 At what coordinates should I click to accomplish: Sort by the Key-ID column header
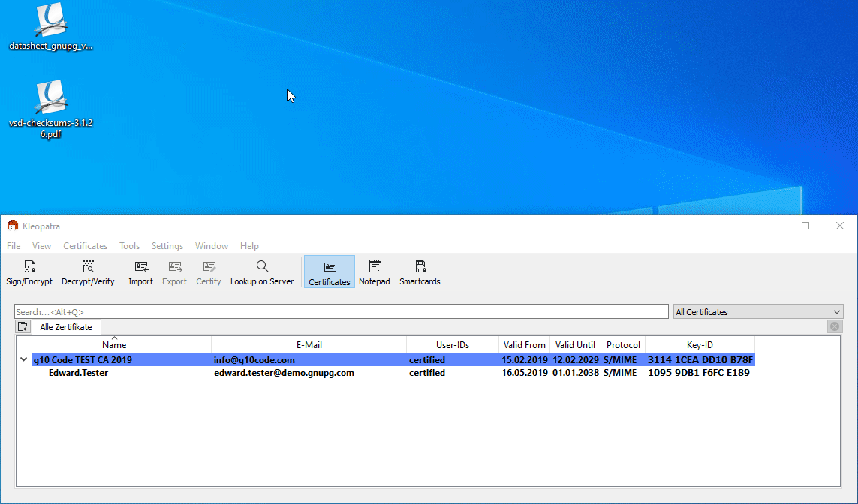click(x=700, y=345)
